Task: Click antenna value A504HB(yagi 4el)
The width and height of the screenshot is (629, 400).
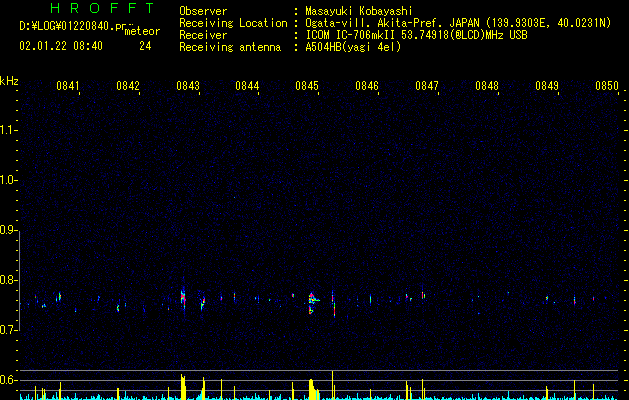Action: point(353,47)
